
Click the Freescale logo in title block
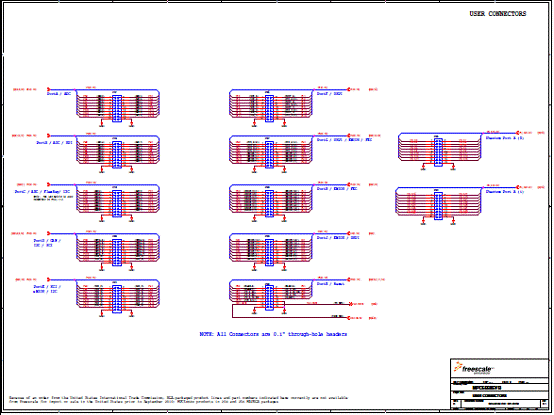coord(474,368)
